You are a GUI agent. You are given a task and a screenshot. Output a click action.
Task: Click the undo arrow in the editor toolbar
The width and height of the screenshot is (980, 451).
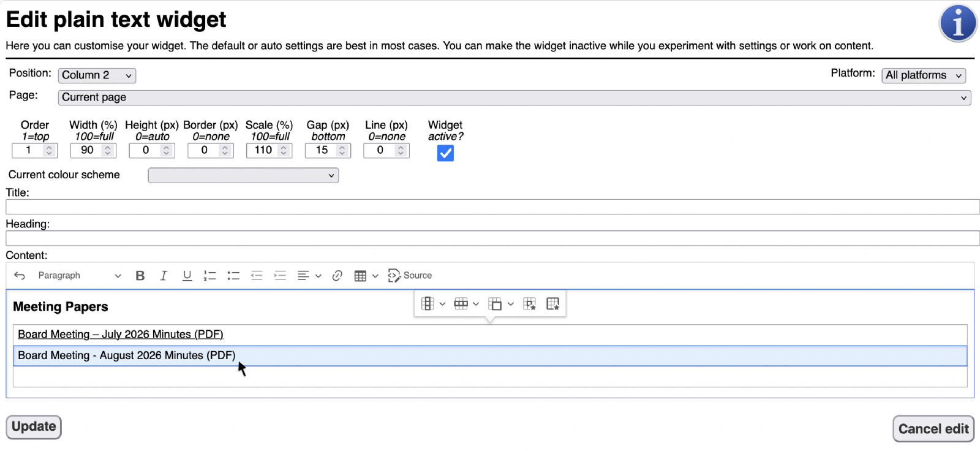coord(20,276)
